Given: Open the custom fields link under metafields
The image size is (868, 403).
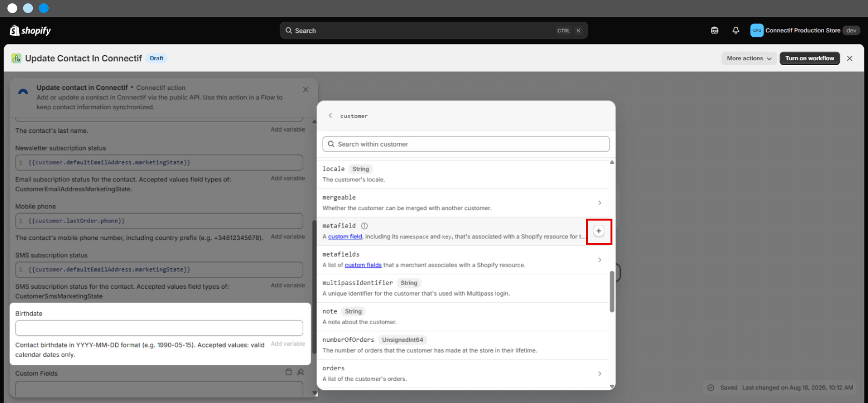Looking at the screenshot, I should [363, 265].
